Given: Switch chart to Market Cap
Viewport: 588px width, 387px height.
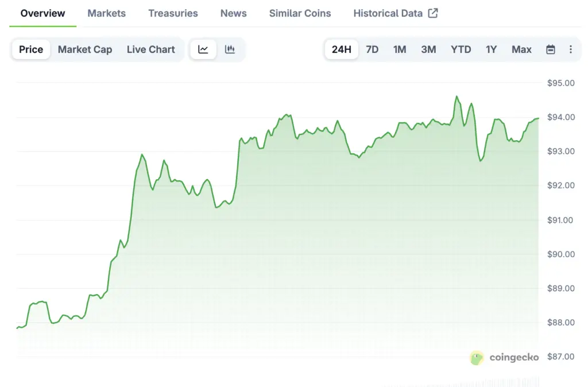Looking at the screenshot, I should [x=85, y=49].
